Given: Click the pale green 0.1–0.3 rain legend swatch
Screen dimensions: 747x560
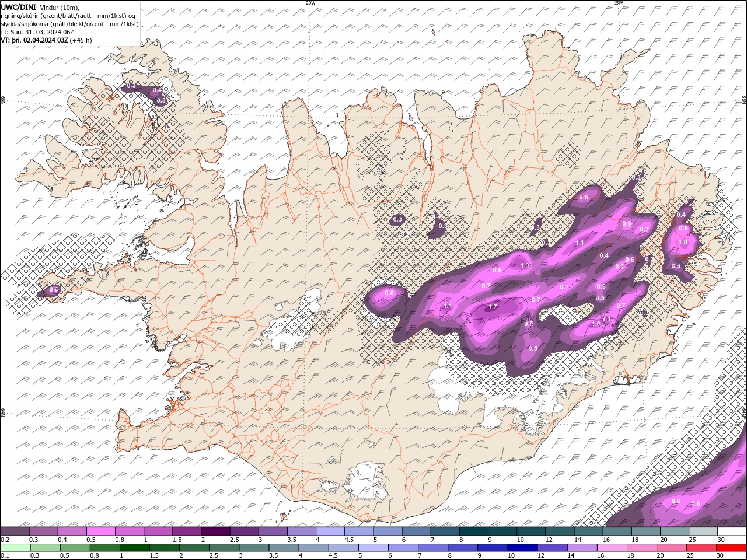Looking at the screenshot, I should pos(15,548).
